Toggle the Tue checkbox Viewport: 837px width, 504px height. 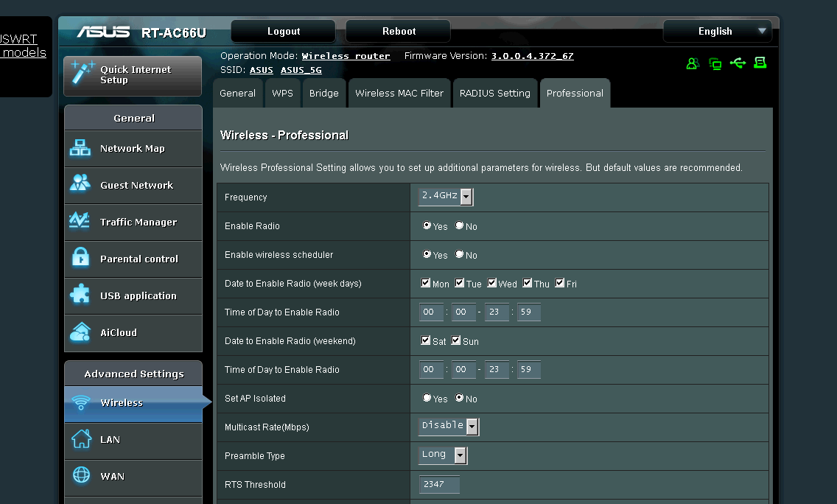click(460, 283)
